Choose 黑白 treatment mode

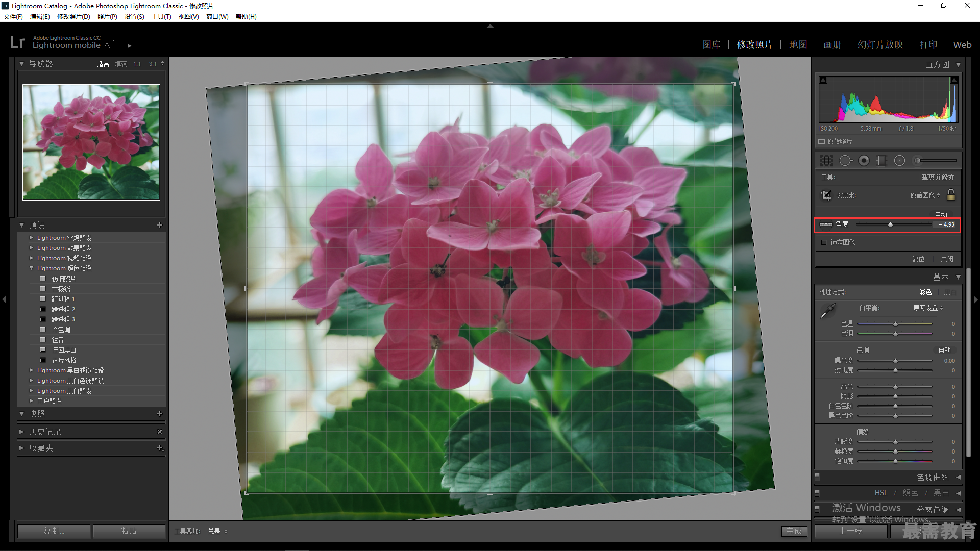point(950,292)
